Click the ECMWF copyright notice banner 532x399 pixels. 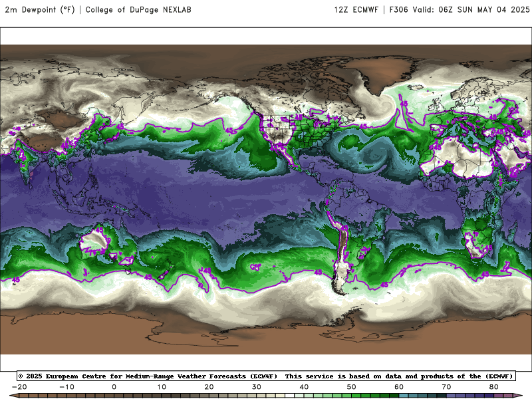pyautogui.click(x=267, y=376)
